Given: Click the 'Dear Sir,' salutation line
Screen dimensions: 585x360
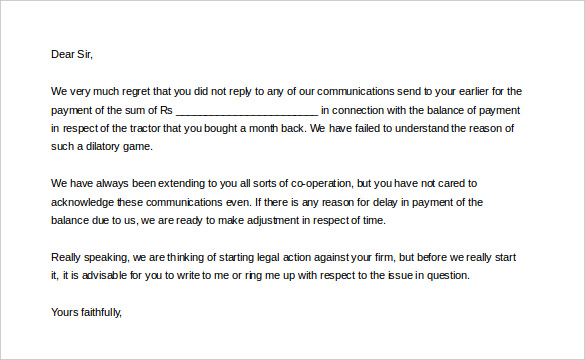Looking at the screenshot, I should coord(72,54).
